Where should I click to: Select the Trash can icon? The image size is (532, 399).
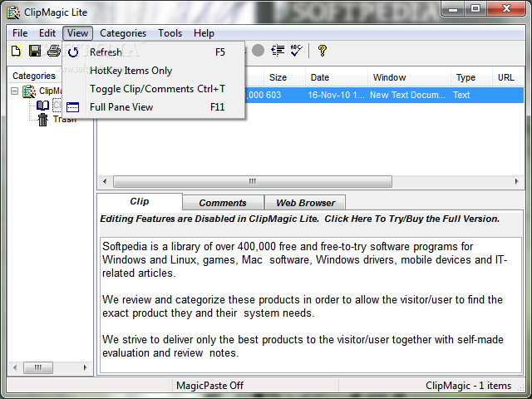(x=42, y=120)
